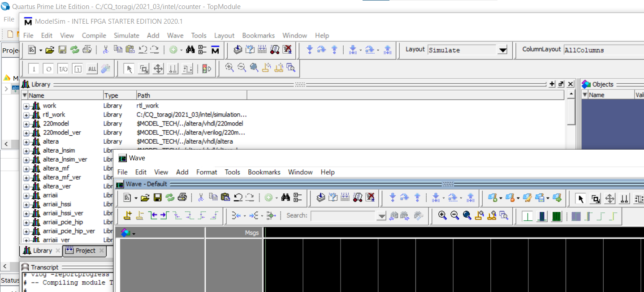This screenshot has width=644, height=292.
Task: Click Find binoculars icon in Wave toolbar
Action: 285,198
